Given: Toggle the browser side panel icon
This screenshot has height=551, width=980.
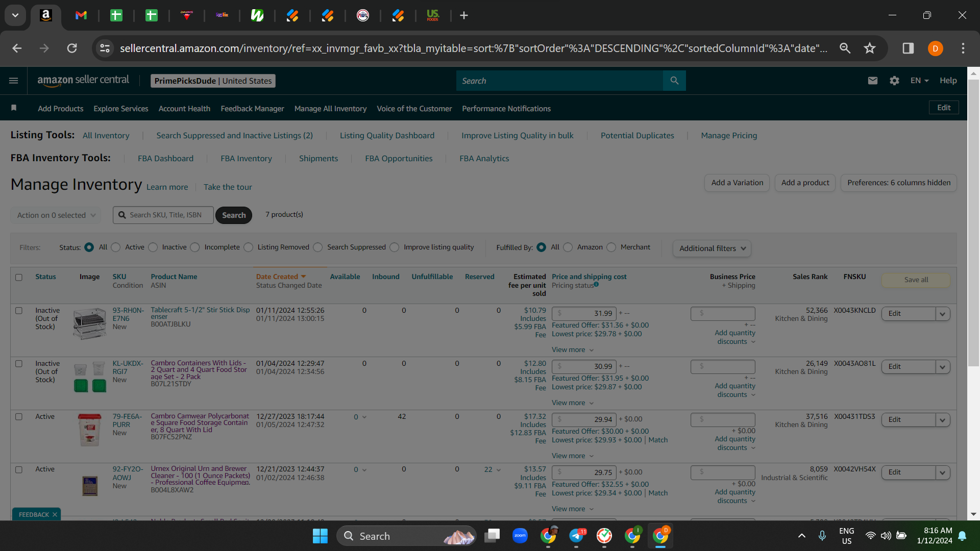Looking at the screenshot, I should click(x=908, y=48).
